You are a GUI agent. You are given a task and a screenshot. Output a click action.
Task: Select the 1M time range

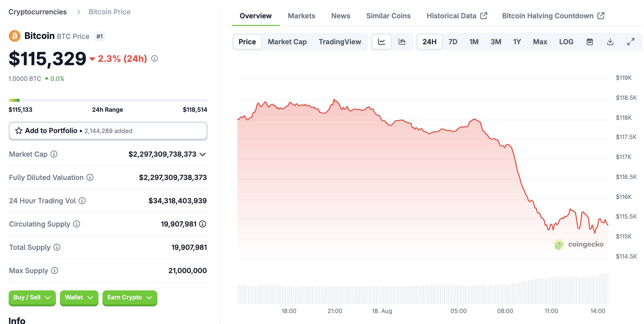coord(474,42)
